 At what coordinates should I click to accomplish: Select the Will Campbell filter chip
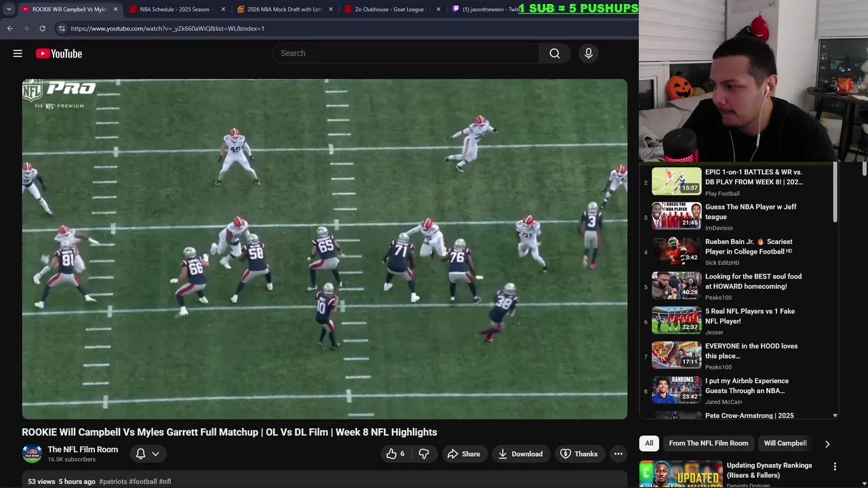pos(785,443)
